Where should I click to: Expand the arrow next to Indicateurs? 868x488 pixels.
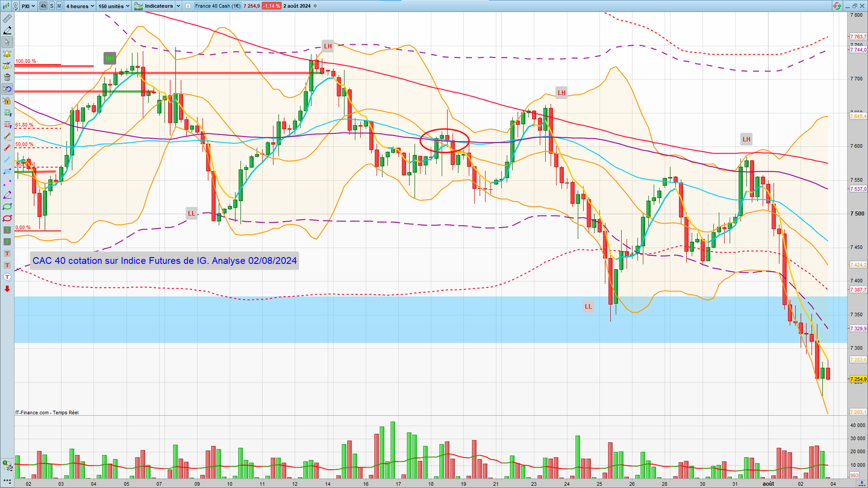(178, 6)
